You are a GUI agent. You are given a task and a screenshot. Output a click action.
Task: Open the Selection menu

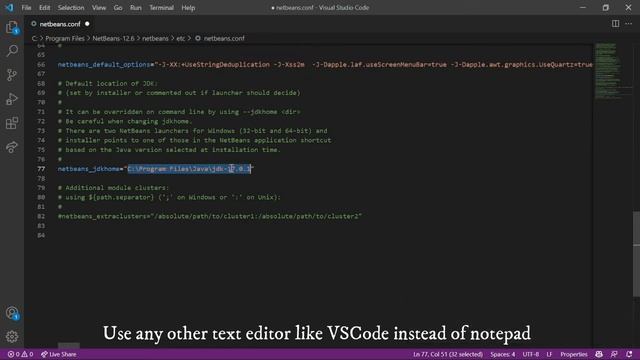[x=71, y=8]
